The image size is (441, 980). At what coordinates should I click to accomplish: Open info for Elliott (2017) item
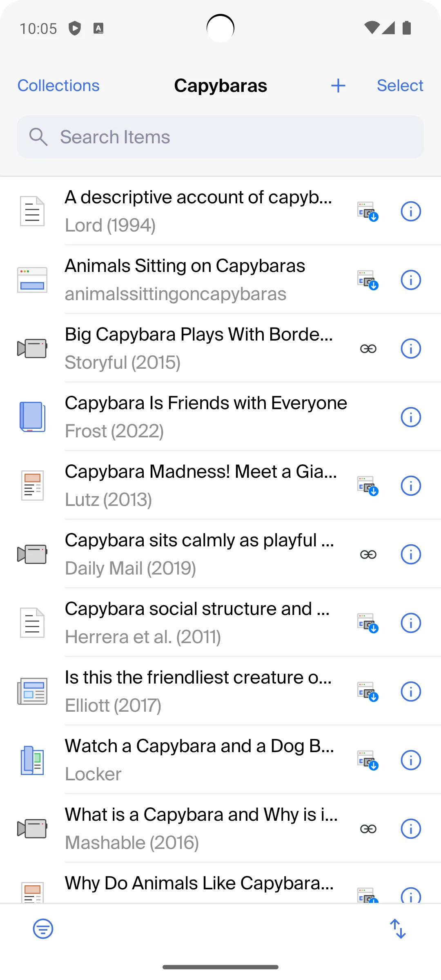(411, 692)
